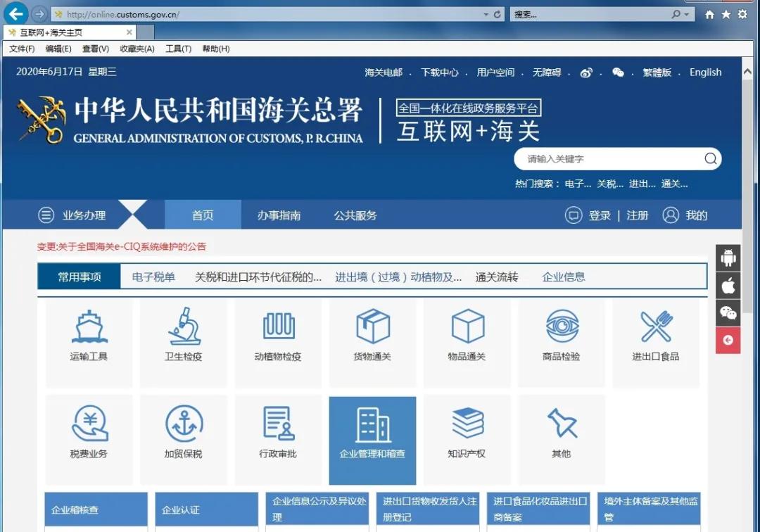Open the 进出口食品 fork-and-knife icon
Image resolution: width=760 pixels, height=532 pixels.
coord(655,327)
